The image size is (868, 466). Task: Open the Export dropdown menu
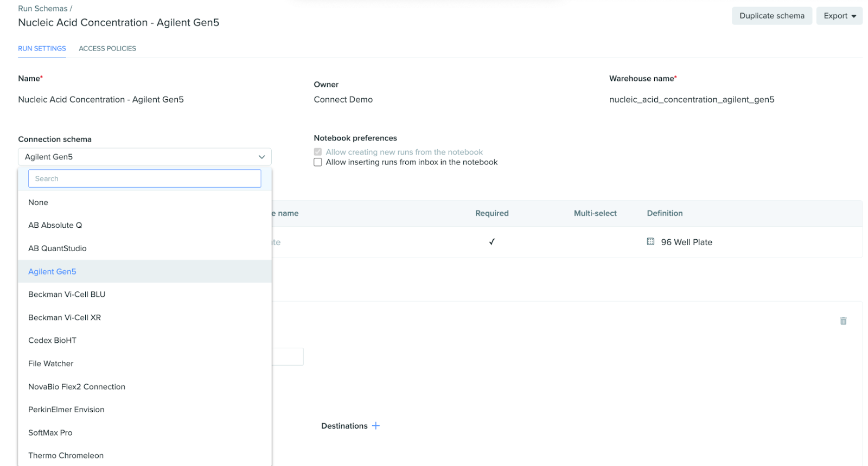pyautogui.click(x=839, y=16)
